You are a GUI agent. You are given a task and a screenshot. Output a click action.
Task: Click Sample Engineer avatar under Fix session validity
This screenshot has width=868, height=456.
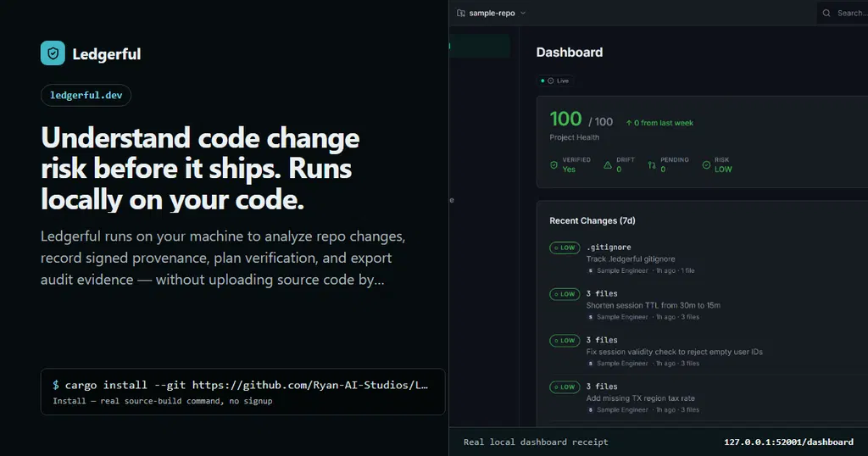click(590, 364)
